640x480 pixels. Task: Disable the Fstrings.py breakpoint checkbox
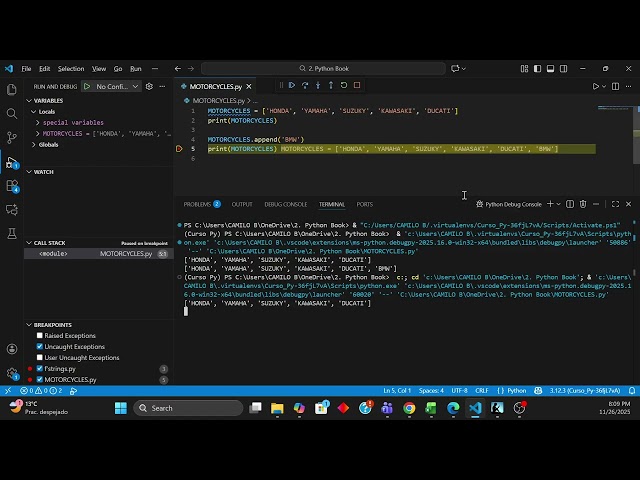40,369
